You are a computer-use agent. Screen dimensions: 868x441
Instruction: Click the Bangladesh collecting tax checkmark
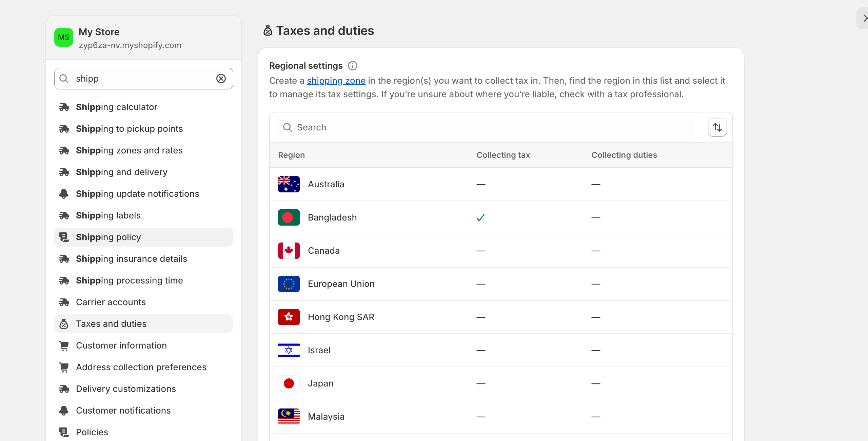(x=480, y=217)
